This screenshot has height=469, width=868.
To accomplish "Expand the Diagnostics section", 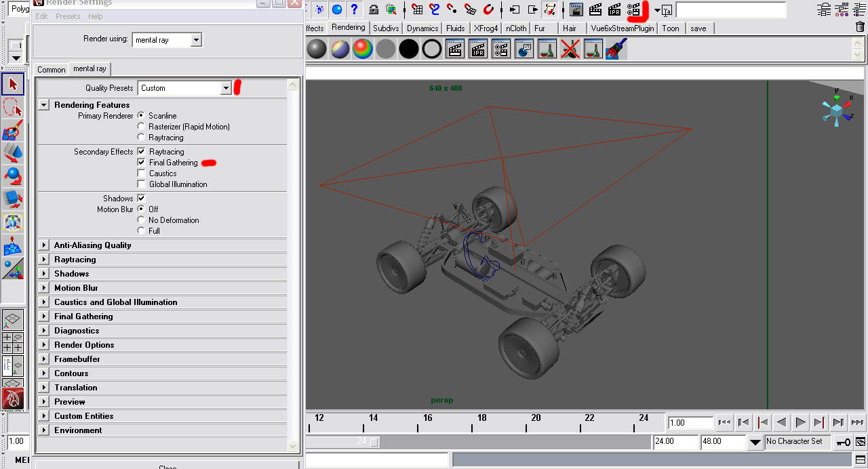I will point(44,331).
